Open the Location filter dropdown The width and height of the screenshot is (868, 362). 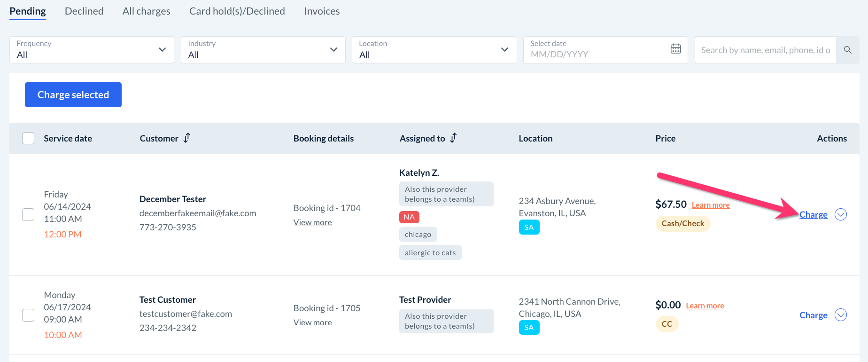(x=434, y=50)
